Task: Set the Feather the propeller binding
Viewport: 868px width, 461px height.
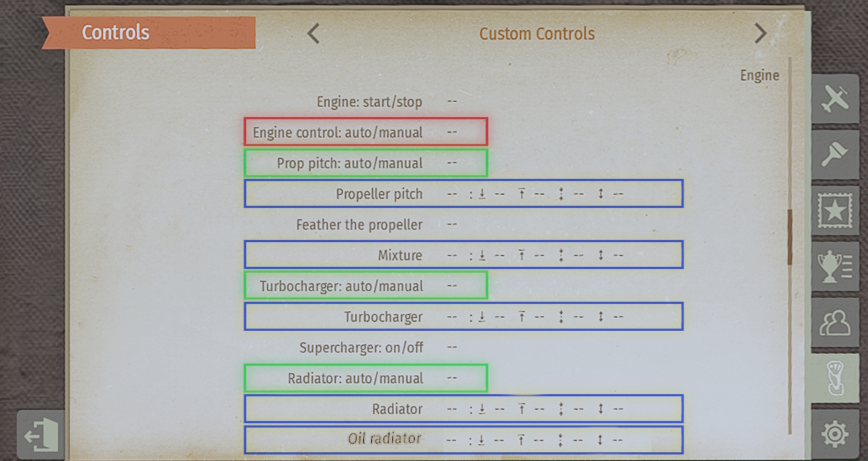Action: tap(452, 225)
